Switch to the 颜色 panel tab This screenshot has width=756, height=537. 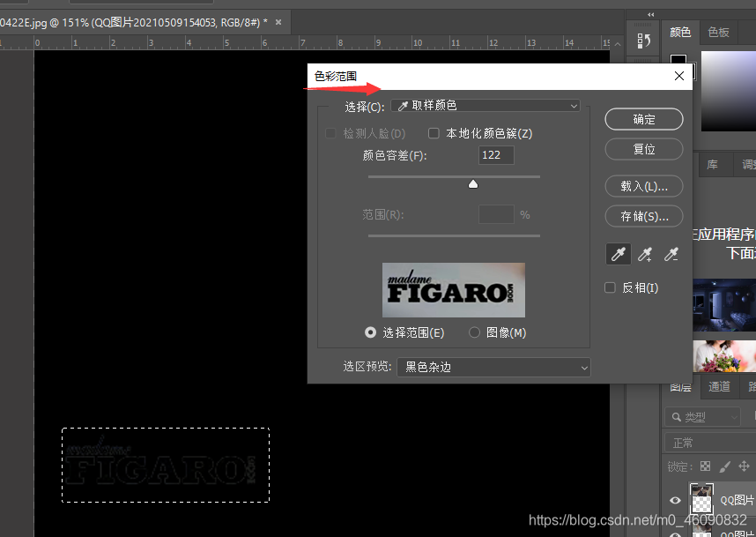click(680, 33)
